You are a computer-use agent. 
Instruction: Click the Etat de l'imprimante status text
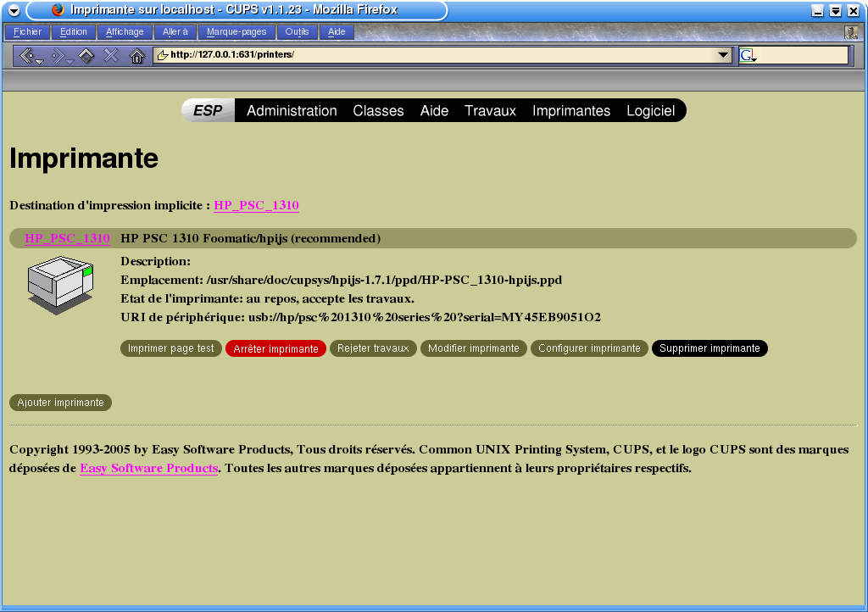(267, 299)
